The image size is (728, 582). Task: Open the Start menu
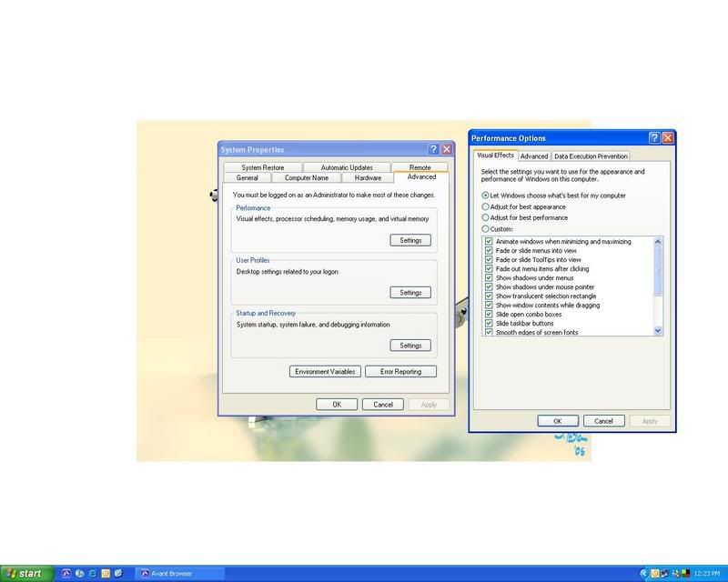27,574
